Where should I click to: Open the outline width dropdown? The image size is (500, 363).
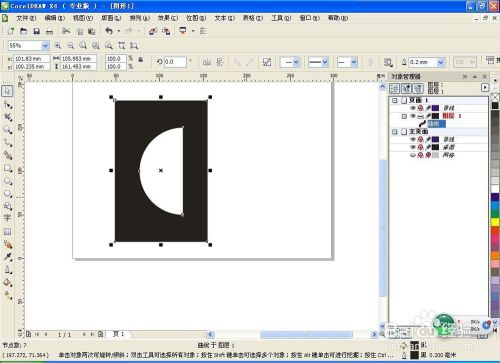[x=441, y=62]
